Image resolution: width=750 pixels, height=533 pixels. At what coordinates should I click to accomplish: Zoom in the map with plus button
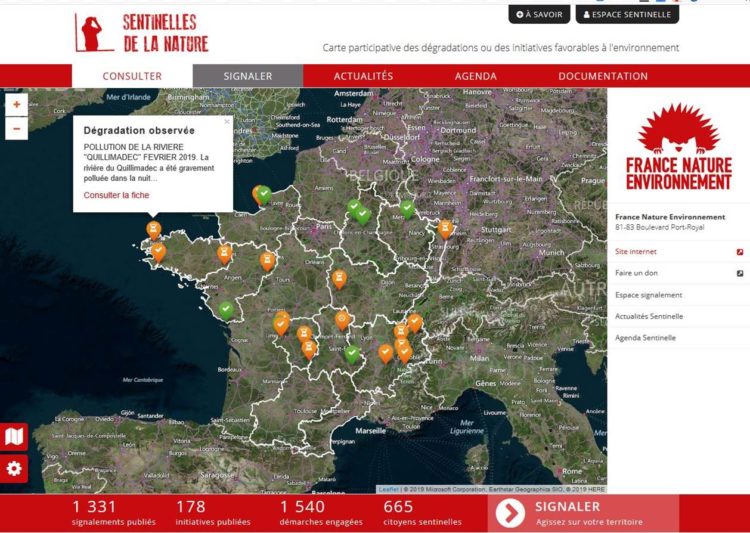point(16,105)
